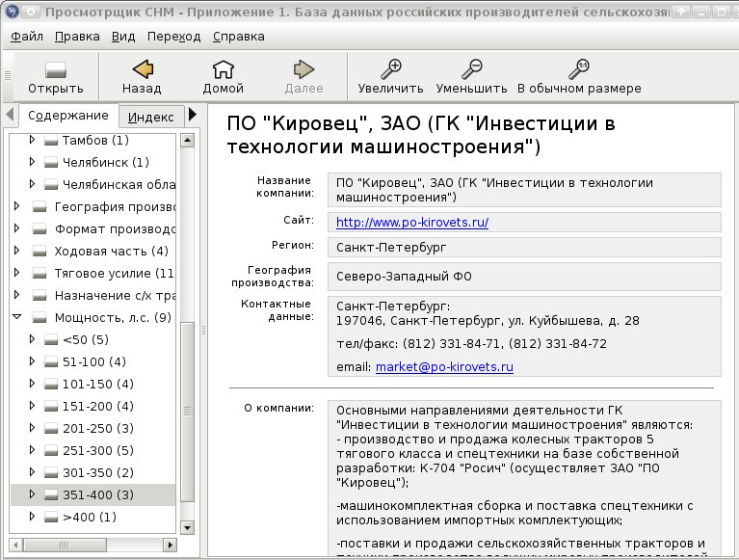
Task: Click folder icon beside 51-100 (4)
Action: coord(51,362)
